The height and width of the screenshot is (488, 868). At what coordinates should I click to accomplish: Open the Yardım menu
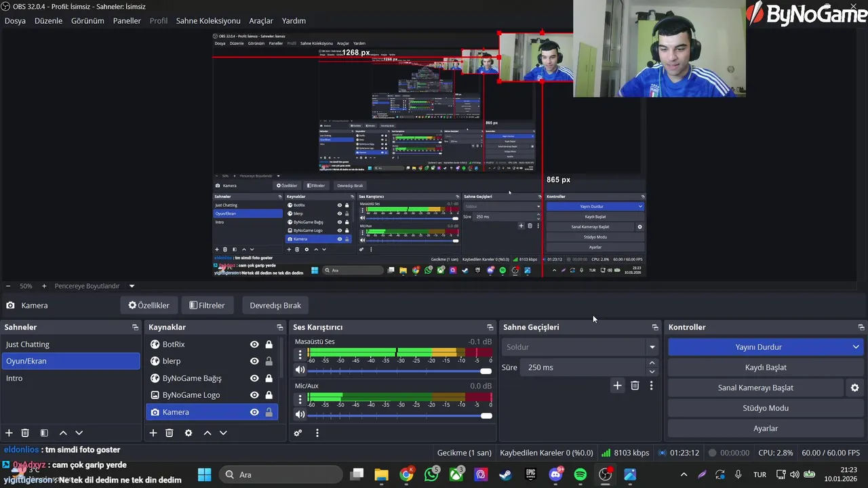point(294,21)
